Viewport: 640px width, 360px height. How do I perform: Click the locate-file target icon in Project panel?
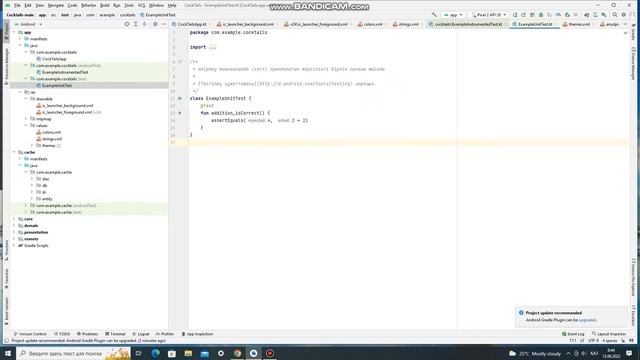pos(127,24)
